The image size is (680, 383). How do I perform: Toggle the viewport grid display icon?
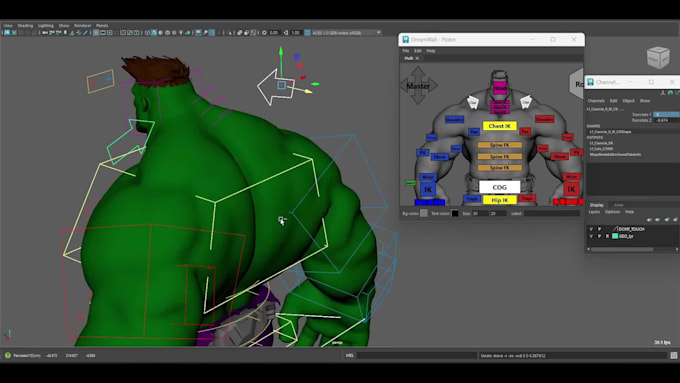pyautogui.click(x=96, y=33)
